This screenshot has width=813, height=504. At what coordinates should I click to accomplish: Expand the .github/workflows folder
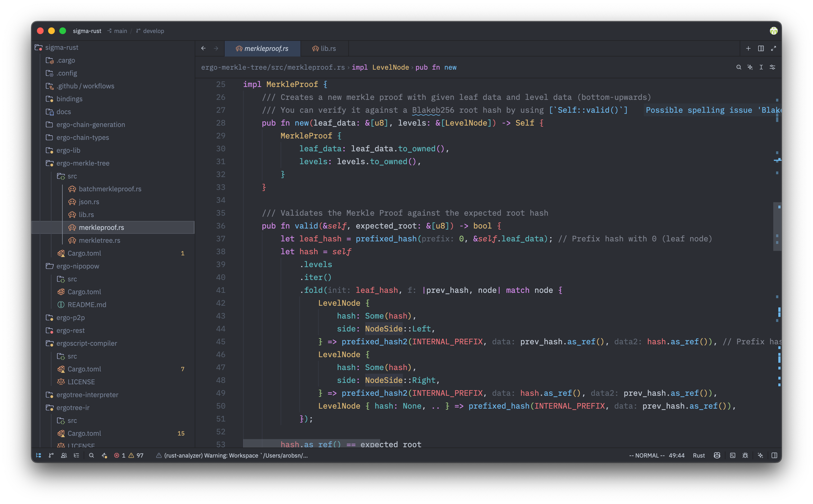113,86
